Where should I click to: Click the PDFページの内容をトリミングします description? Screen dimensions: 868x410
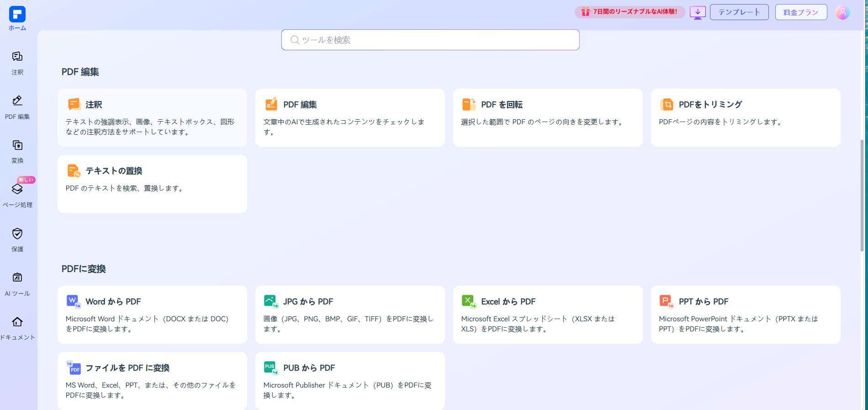tap(721, 122)
